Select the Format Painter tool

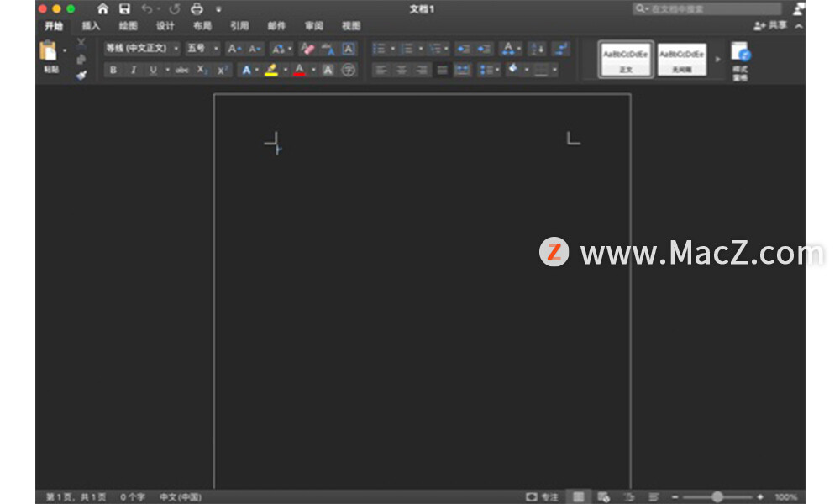[x=80, y=75]
